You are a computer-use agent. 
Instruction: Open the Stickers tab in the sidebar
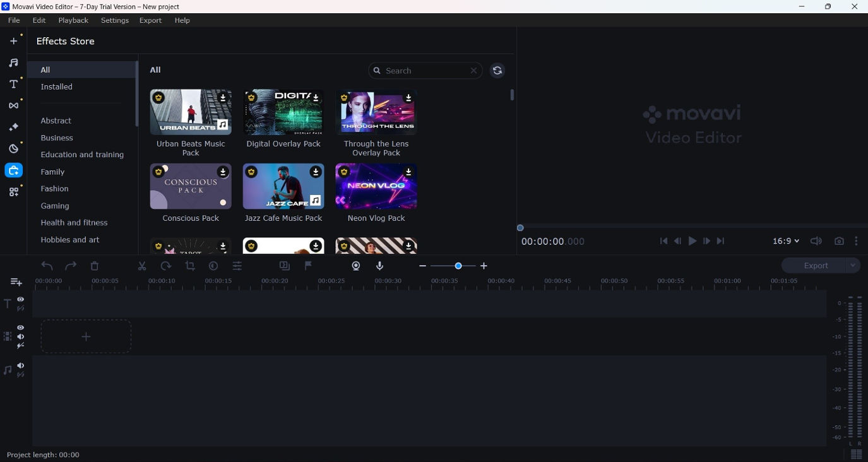pos(14,149)
